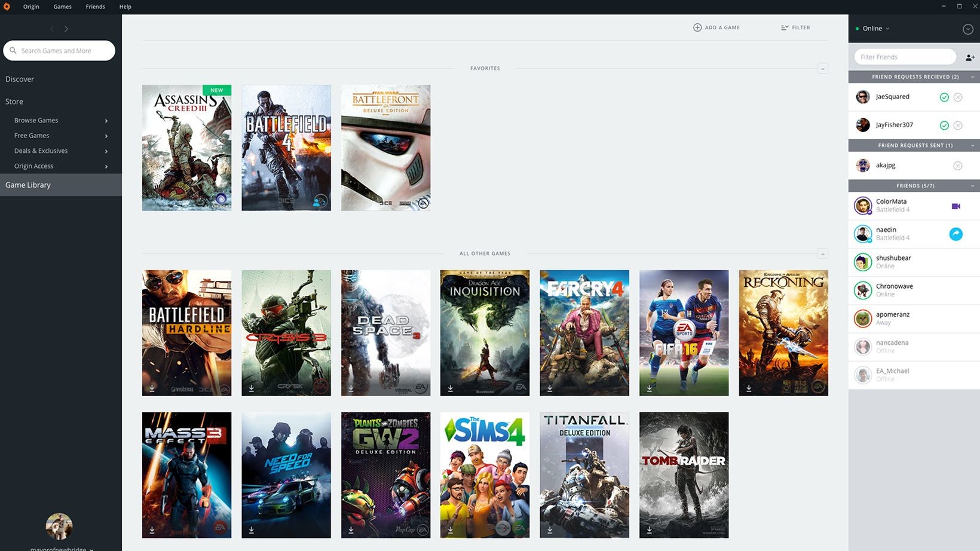Decline JayFisher307's friend request
This screenshot has width=980, height=551.
tap(958, 125)
